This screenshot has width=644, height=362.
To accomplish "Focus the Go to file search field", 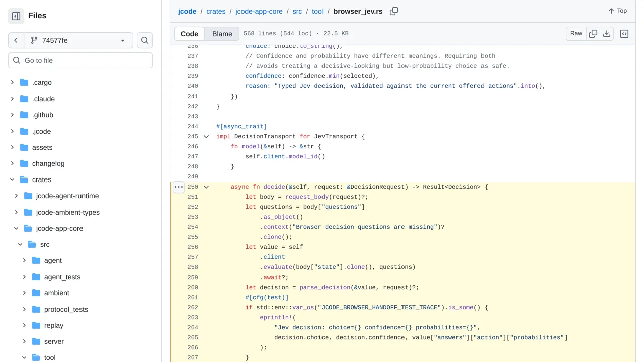I will coord(80,60).
